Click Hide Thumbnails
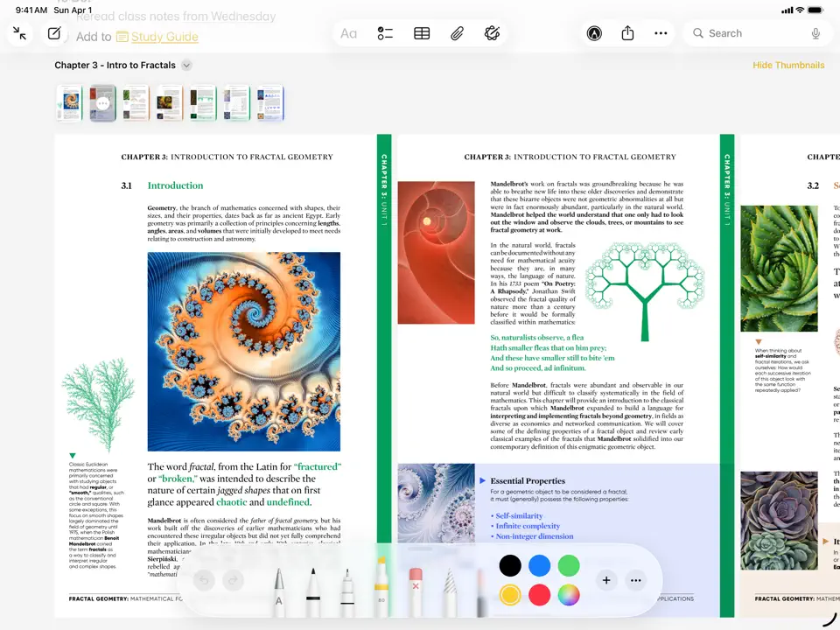The image size is (840, 630). 788,66
